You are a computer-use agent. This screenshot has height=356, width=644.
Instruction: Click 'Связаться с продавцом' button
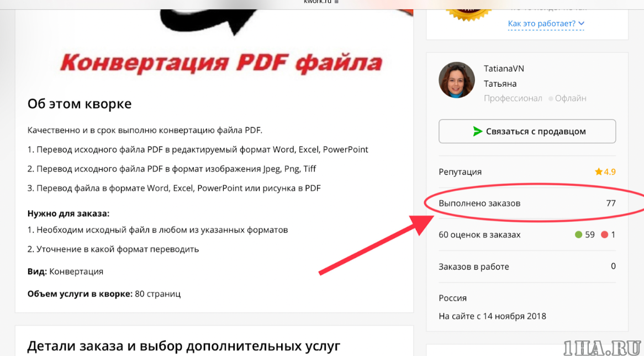527,132
